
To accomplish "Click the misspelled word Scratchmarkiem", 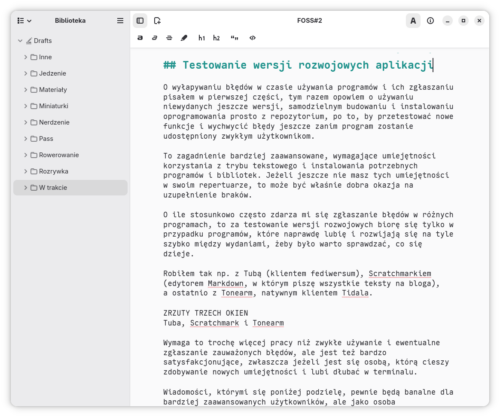I will [400, 274].
